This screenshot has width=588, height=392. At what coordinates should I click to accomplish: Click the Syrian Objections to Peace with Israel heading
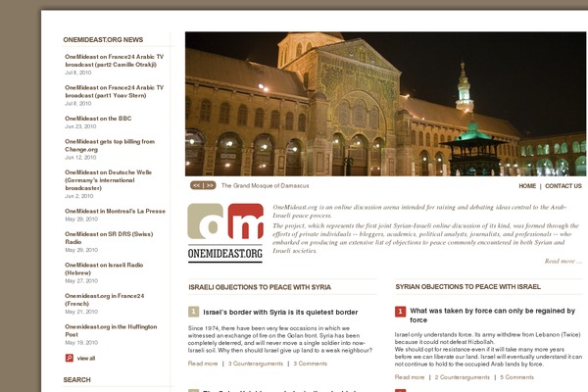pyautogui.click(x=468, y=287)
